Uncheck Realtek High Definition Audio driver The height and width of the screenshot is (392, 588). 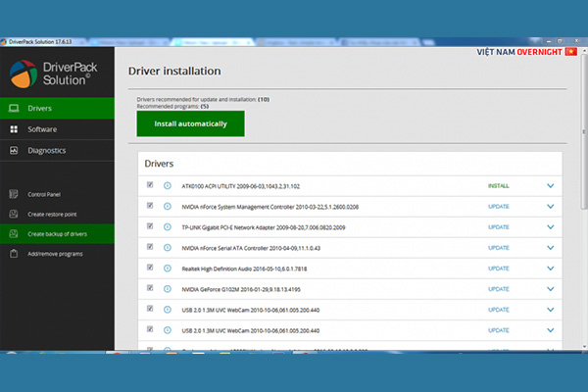click(150, 268)
